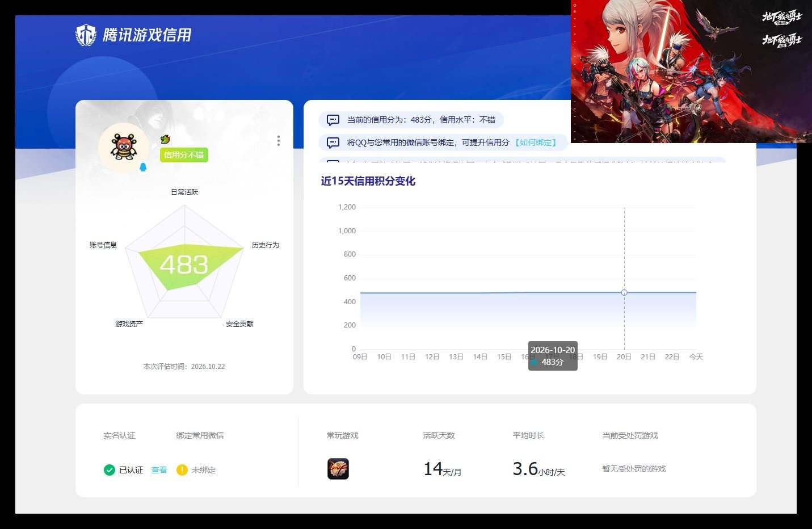The width and height of the screenshot is (812, 529).
Task: Click the QQ penguin badge on the avatar
Action: 143,167
